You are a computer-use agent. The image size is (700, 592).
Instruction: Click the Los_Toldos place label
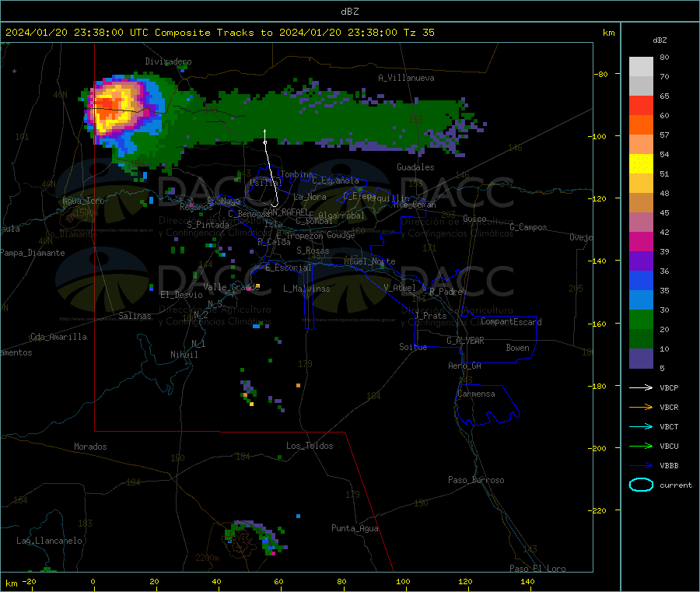pos(310,446)
